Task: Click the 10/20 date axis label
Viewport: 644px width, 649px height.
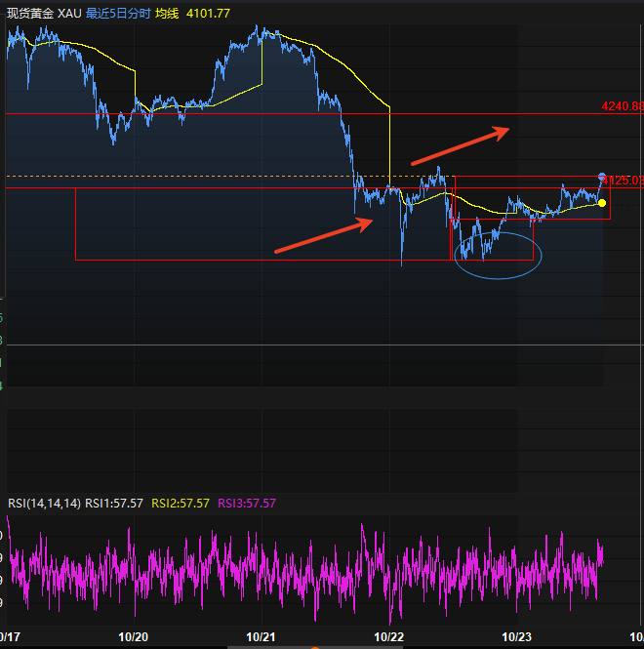Action: 134,636
